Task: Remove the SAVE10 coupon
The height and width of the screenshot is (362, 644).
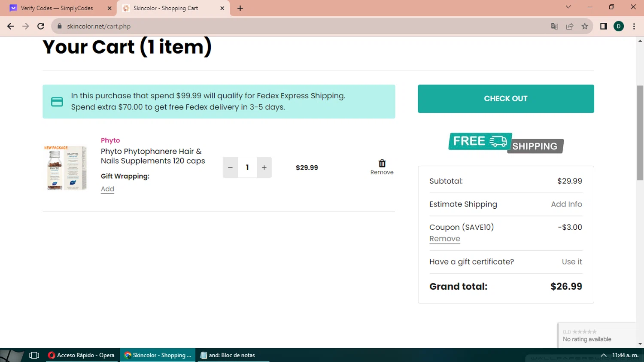Action: [445, 239]
